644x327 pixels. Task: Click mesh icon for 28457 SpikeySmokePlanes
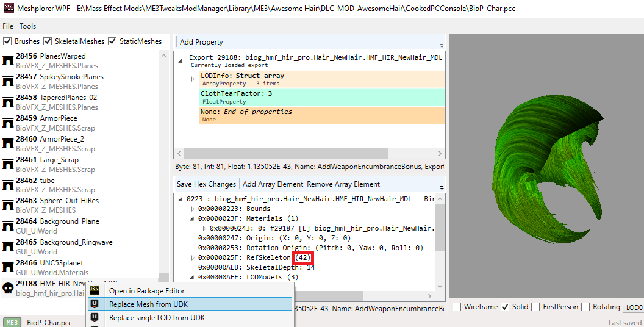8,81
